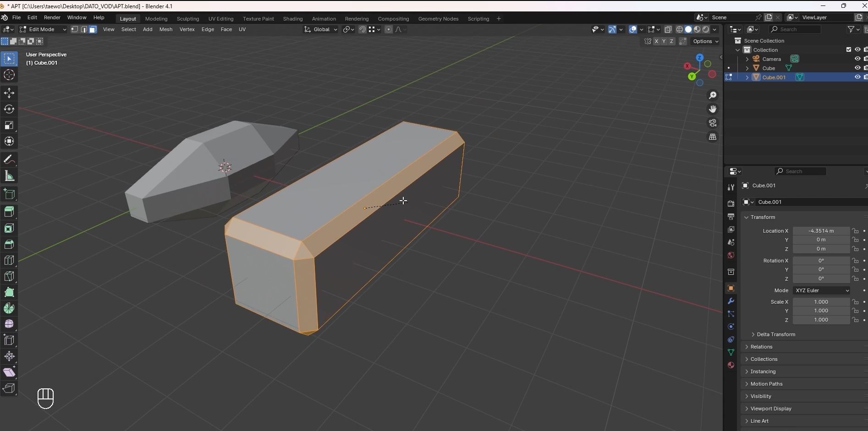Screen dimensions: 868x431
Task: Switch to the Sculpting workspace tab
Action: click(188, 19)
